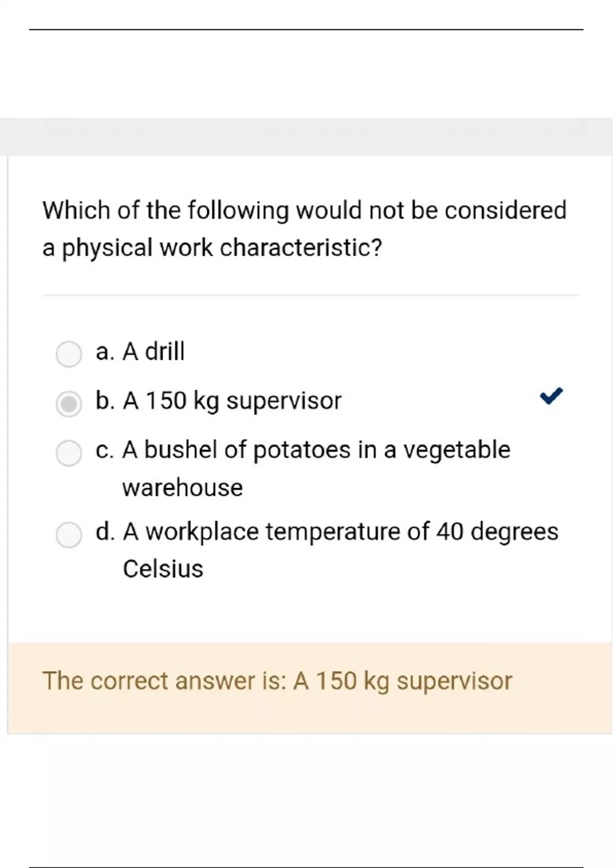Click the option letter "c."
The width and height of the screenshot is (613, 868).
[105, 450]
